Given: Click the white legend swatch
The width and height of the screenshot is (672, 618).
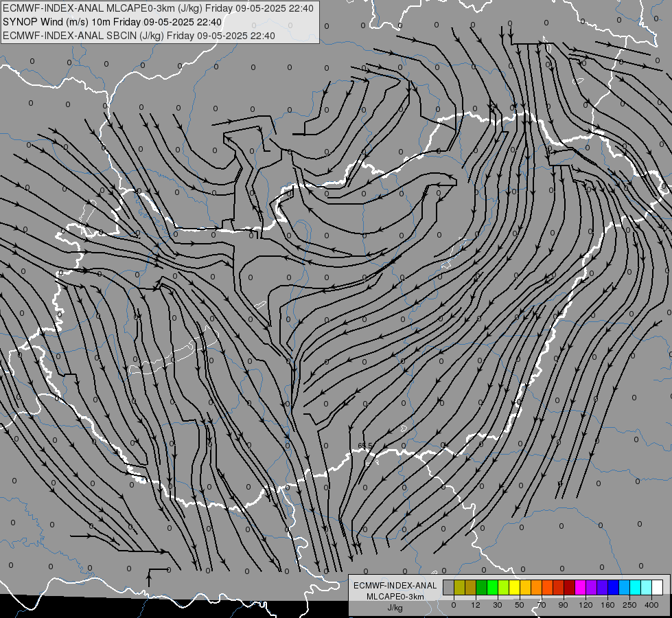Looking at the screenshot, I should tap(658, 587).
